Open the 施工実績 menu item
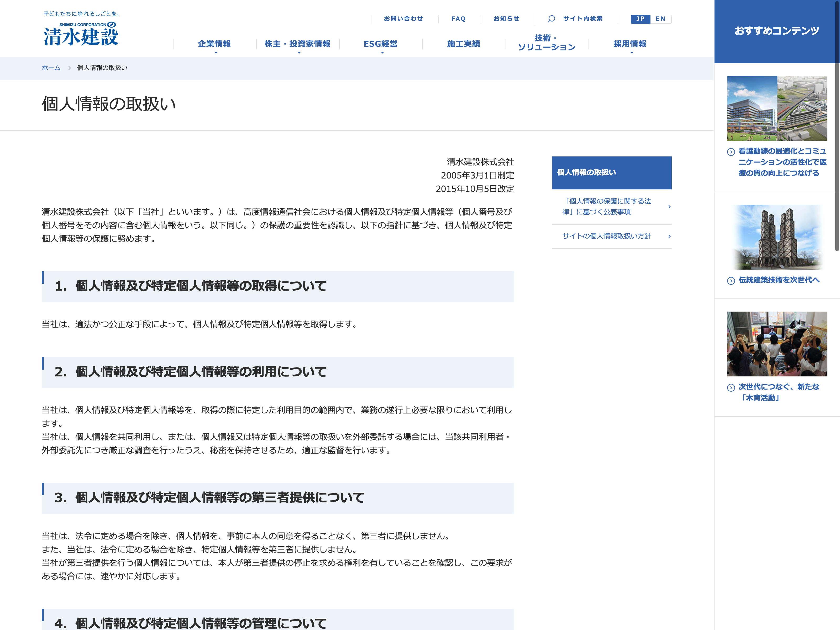 pyautogui.click(x=463, y=44)
